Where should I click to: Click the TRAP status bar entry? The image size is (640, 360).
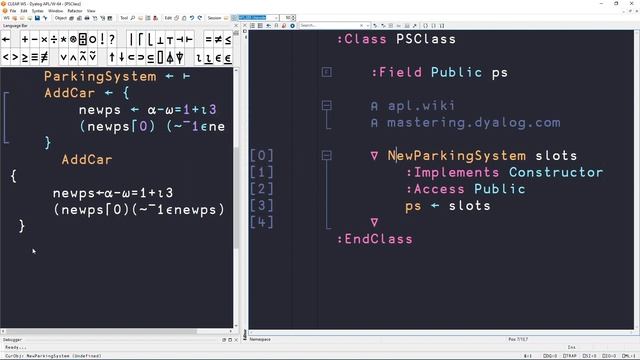(569, 356)
